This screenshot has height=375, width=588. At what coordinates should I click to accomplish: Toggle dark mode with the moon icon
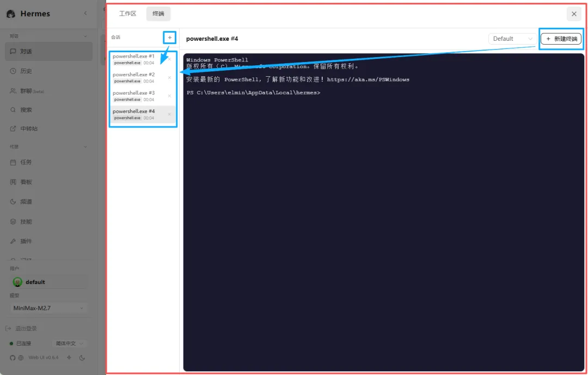click(82, 358)
